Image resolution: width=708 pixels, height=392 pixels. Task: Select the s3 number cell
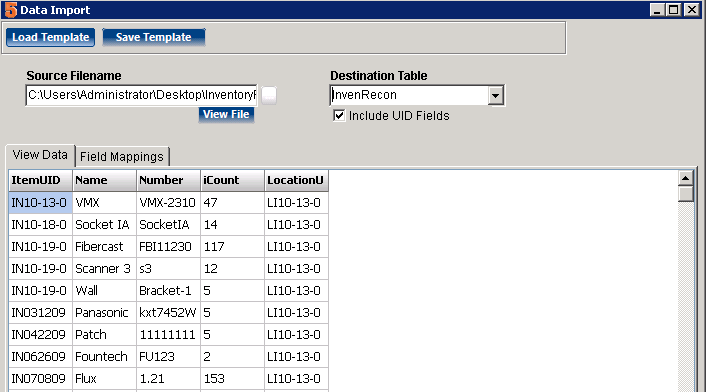pos(168,269)
